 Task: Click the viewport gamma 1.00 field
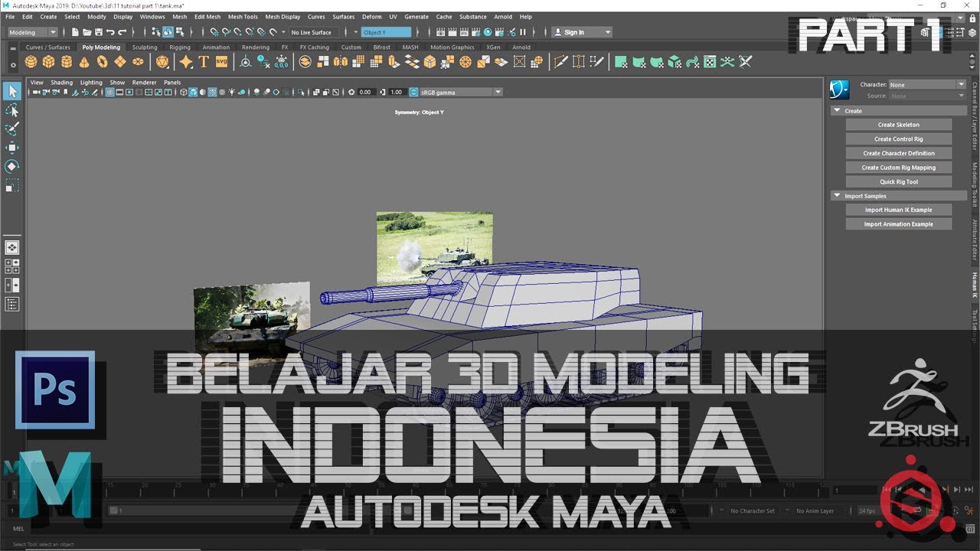pyautogui.click(x=397, y=92)
